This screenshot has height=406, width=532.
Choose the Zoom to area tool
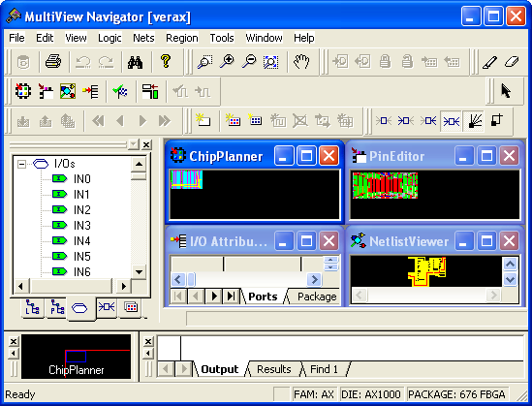[204, 62]
